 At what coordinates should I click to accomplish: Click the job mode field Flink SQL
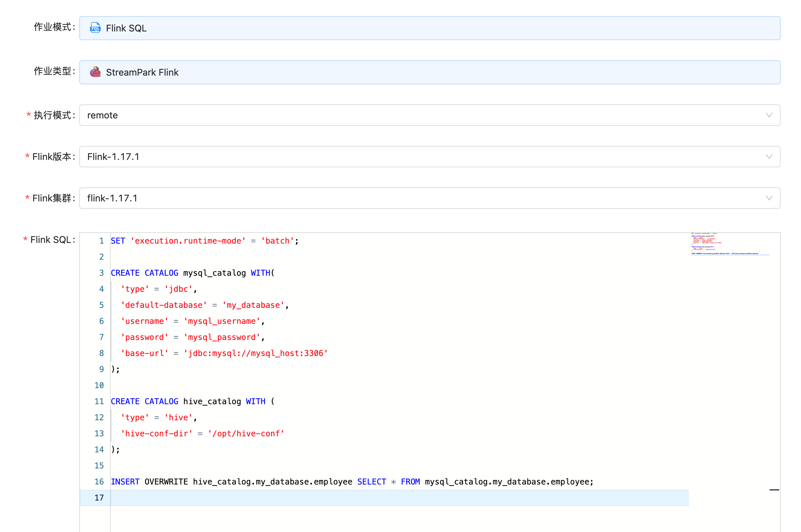tap(430, 28)
